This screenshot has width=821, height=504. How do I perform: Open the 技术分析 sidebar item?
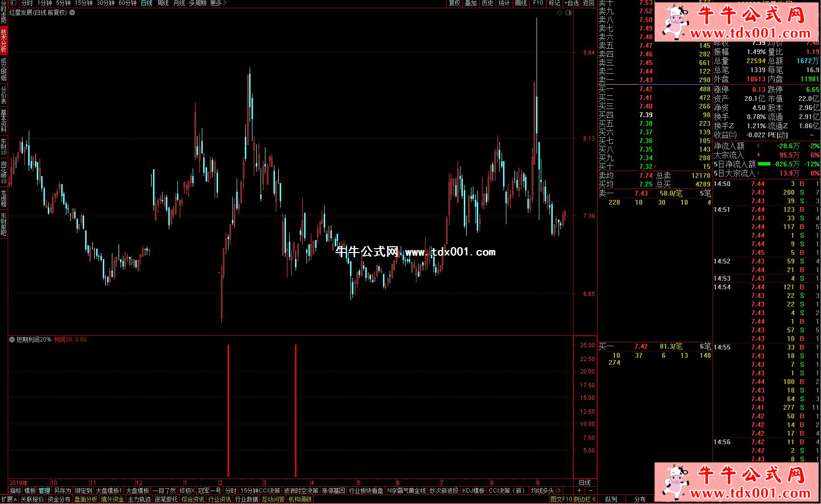point(3,40)
